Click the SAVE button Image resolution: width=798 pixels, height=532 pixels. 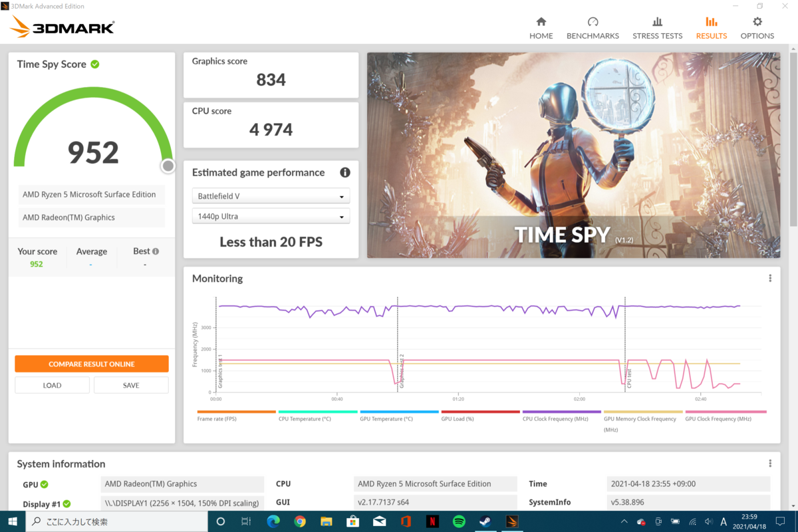pos(131,385)
